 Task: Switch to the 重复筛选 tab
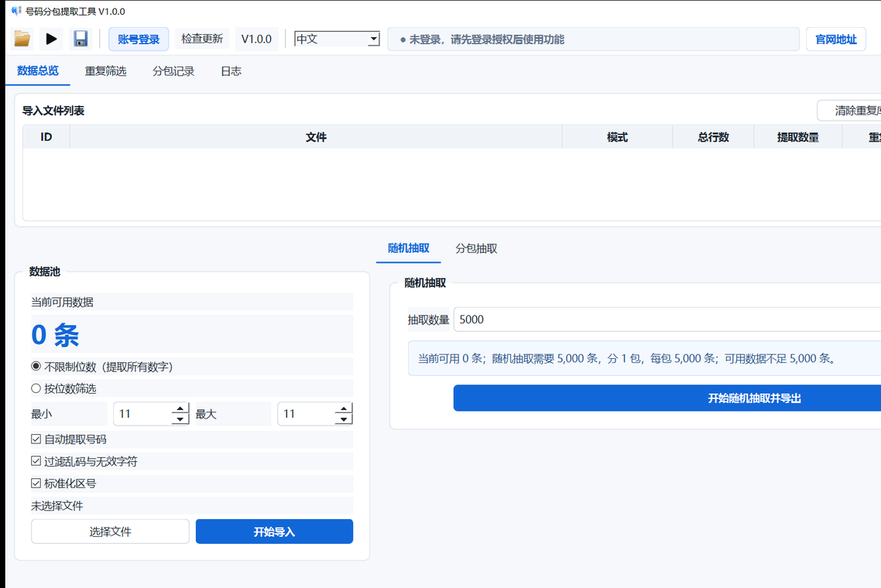tap(105, 71)
